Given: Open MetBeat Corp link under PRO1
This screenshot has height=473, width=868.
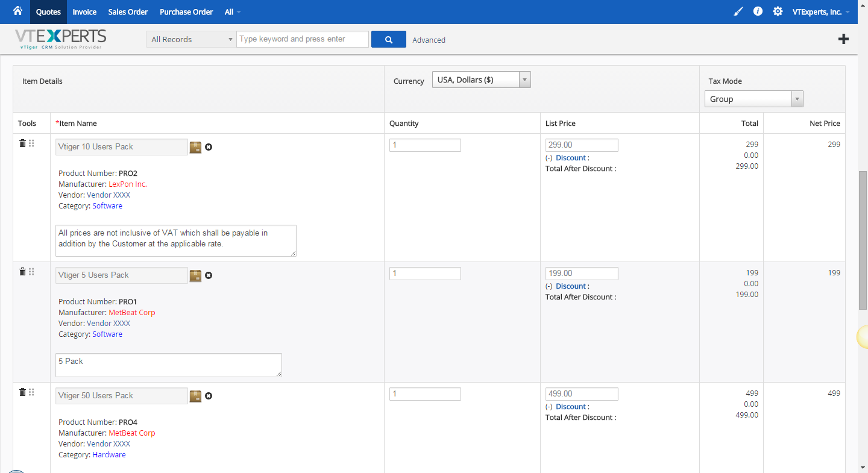Looking at the screenshot, I should click(x=132, y=313).
